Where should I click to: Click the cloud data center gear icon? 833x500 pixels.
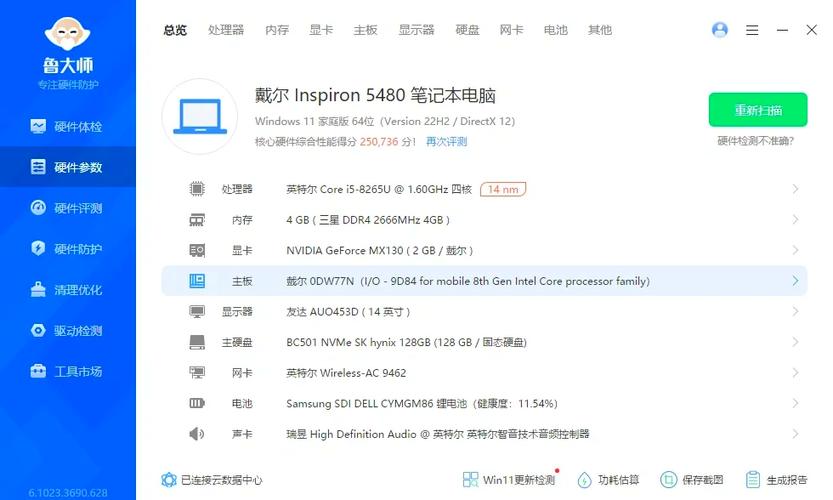(x=169, y=480)
